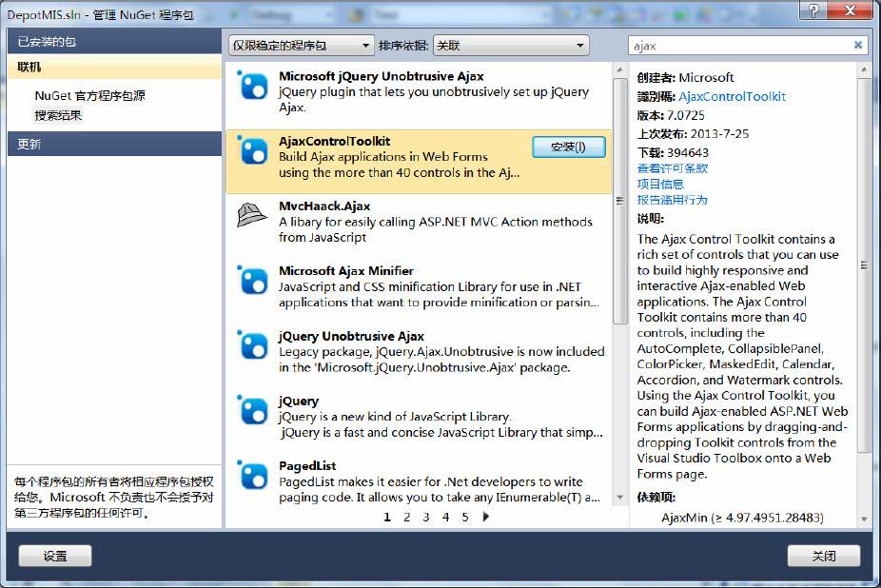
Task: Open the help question mark button
Action: coord(813,10)
